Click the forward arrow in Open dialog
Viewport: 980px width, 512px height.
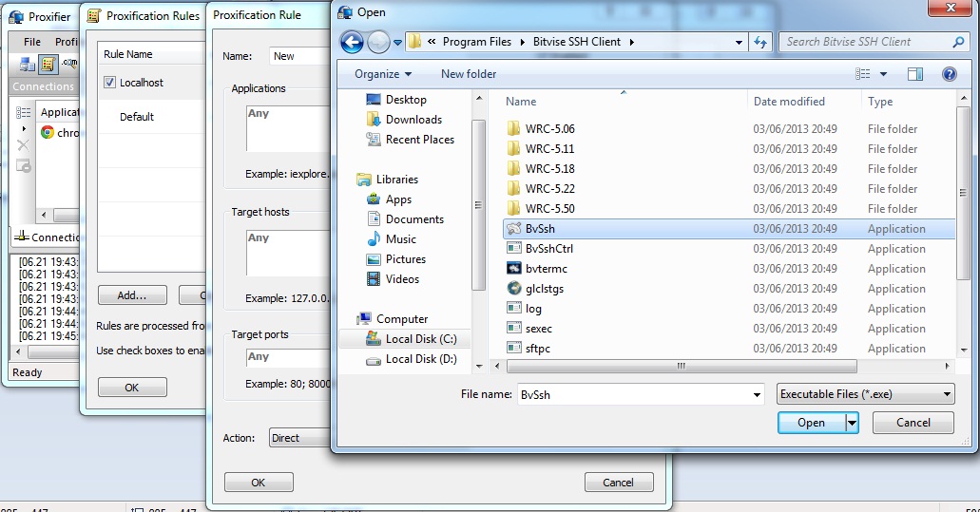[x=378, y=43]
